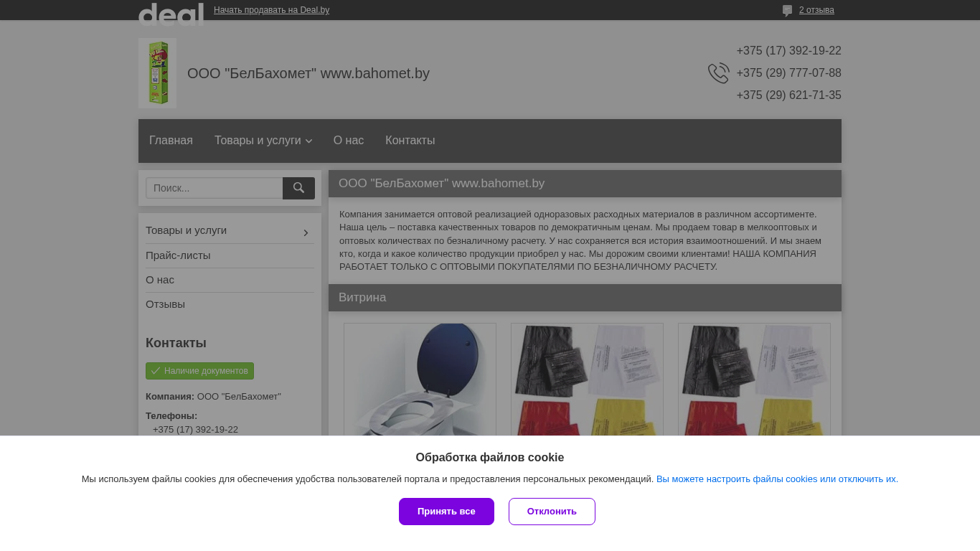
Task: Click Начать продавать на Deal.by link
Action: coord(271,10)
